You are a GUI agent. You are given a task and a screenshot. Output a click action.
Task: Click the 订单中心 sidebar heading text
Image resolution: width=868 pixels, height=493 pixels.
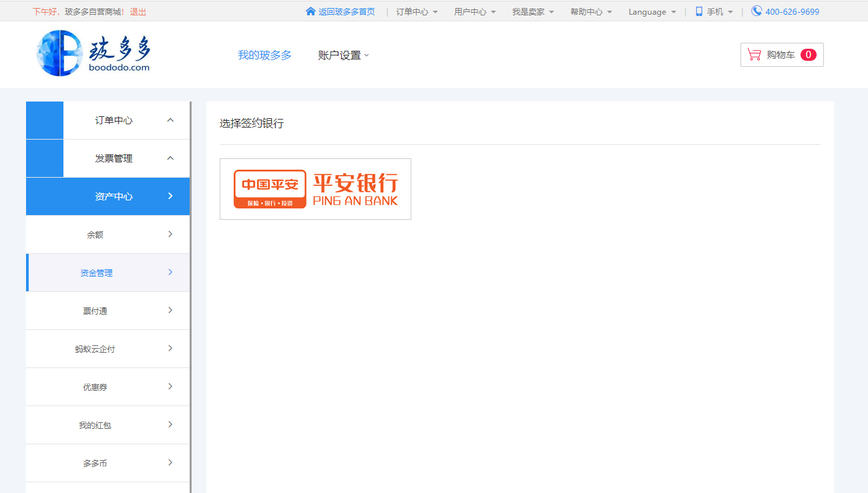pyautogui.click(x=114, y=120)
